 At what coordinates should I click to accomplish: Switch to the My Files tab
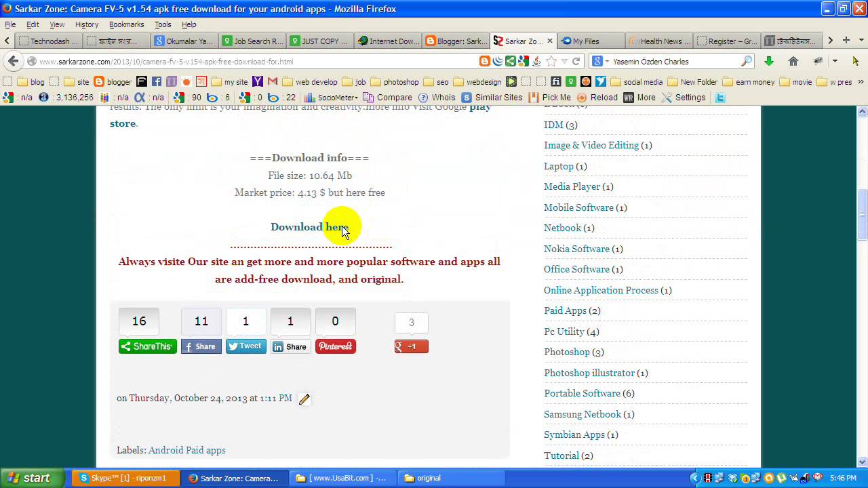click(x=591, y=41)
